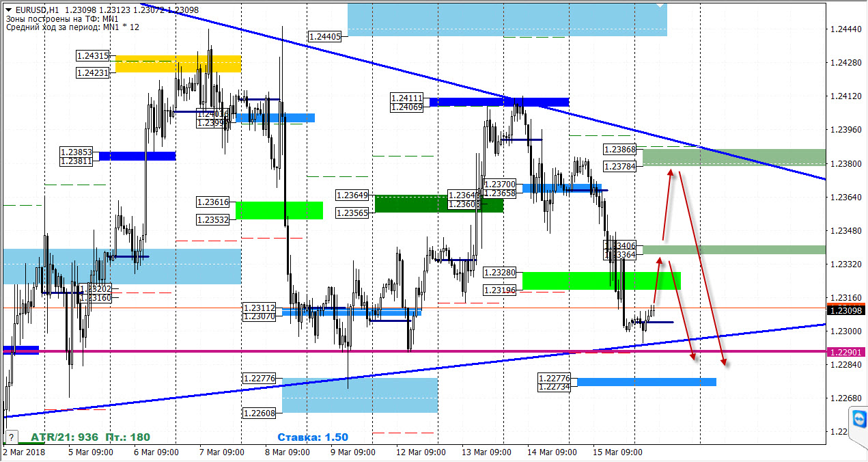Screen dimensions: 868x462
Task: Select the magenta horizontal level line at 1.22901
Action: tap(414, 351)
